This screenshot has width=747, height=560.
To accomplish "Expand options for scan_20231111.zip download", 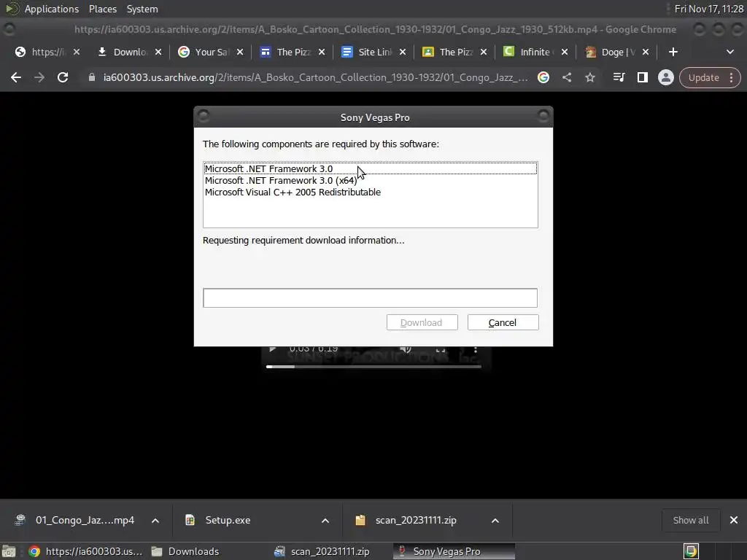I will pos(495,521).
